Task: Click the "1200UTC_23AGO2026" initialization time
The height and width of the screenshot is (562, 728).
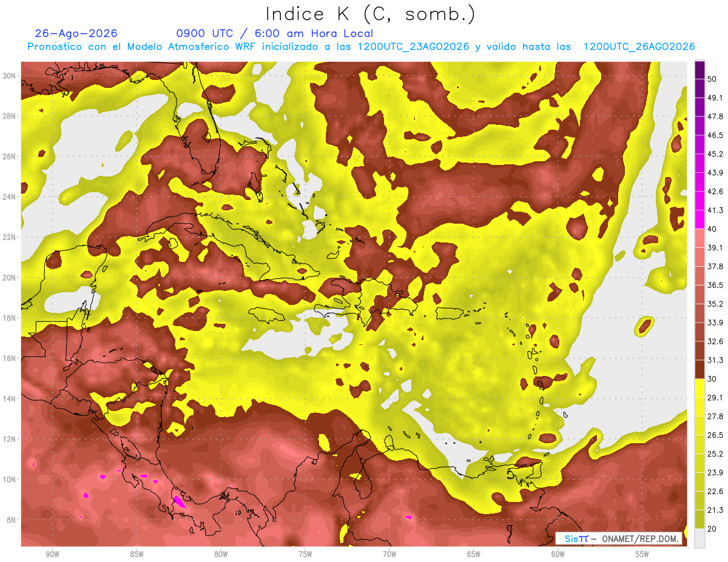Action: pos(413,47)
